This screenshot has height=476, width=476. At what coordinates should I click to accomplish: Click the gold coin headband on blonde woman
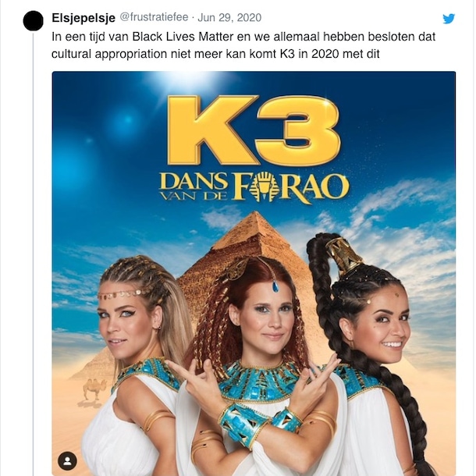click(x=123, y=294)
